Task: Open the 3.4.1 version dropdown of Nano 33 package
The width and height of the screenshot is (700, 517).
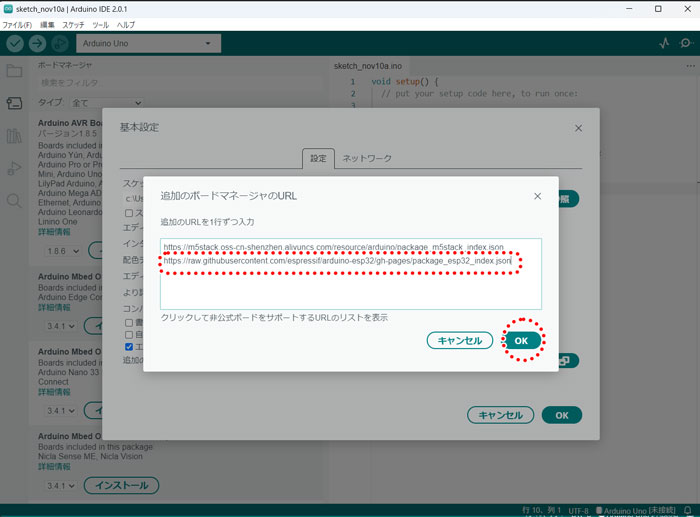Action: coord(62,410)
